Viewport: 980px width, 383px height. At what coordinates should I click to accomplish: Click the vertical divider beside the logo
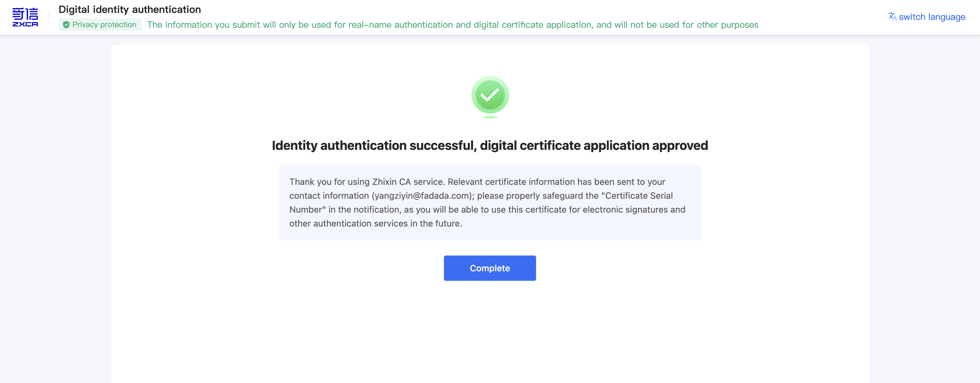coord(48,17)
